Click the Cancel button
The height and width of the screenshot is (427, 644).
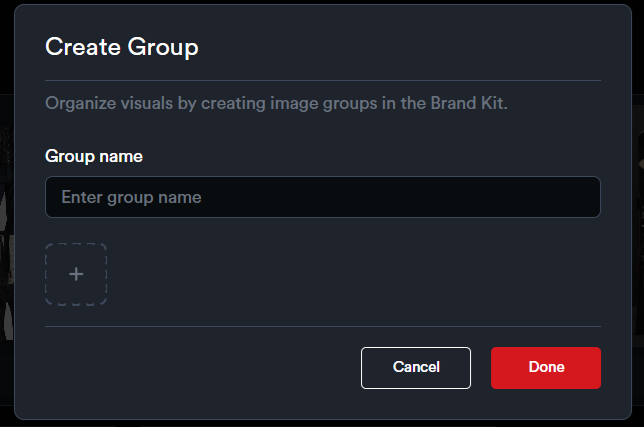[x=416, y=367]
